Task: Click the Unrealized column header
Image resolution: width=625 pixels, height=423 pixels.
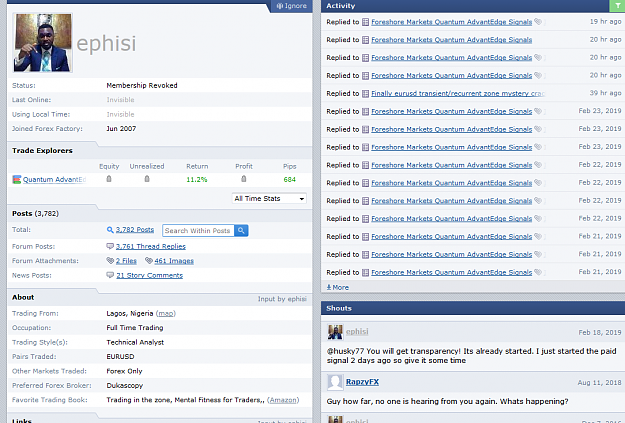Action: coord(147,166)
